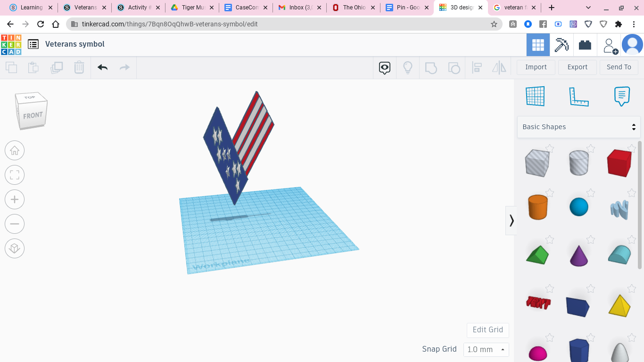The image size is (644, 362).
Task: Open the Notes tool
Action: pyautogui.click(x=622, y=96)
